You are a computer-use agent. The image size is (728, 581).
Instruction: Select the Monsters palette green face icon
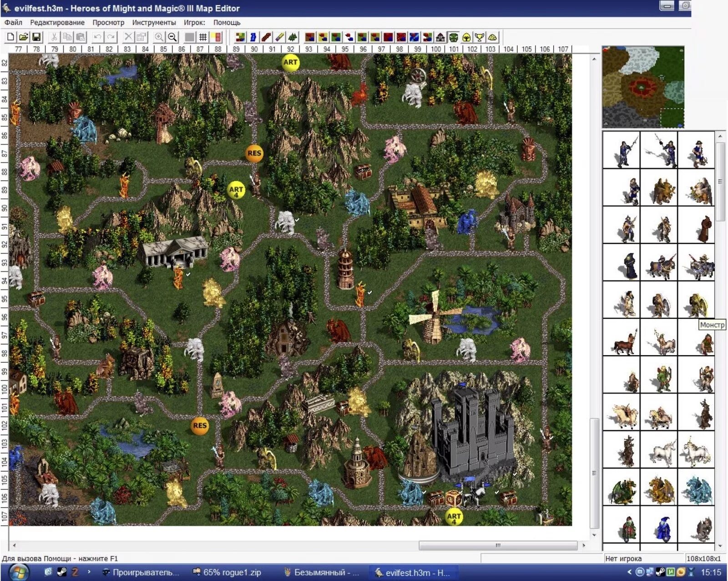(453, 37)
